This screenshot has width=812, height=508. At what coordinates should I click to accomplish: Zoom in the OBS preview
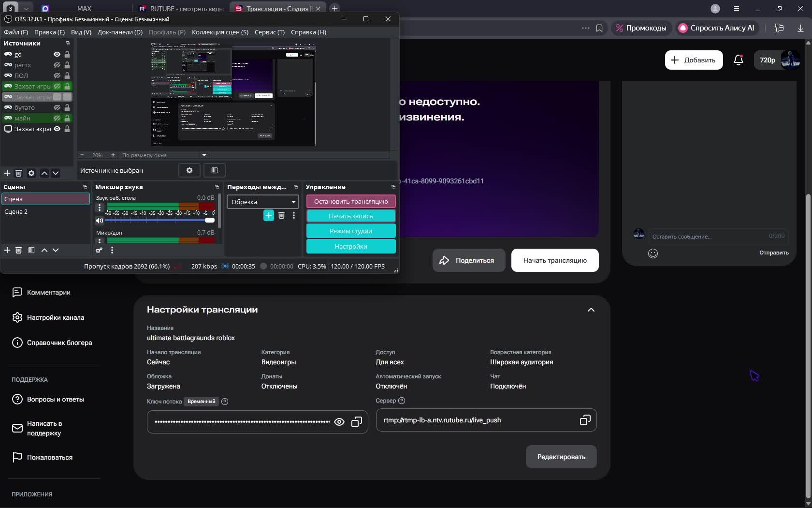(113, 155)
